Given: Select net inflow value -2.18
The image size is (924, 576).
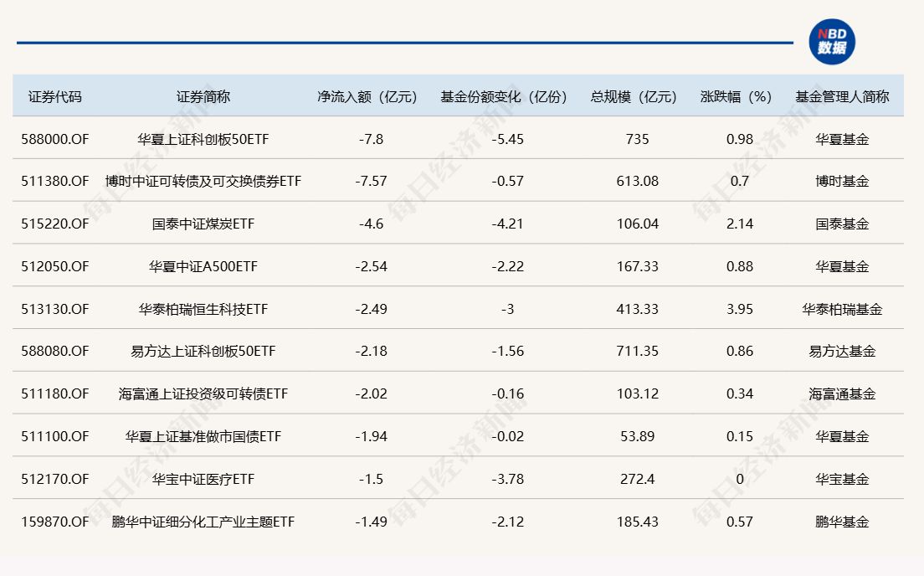Looking at the screenshot, I should pyautogui.click(x=372, y=352).
